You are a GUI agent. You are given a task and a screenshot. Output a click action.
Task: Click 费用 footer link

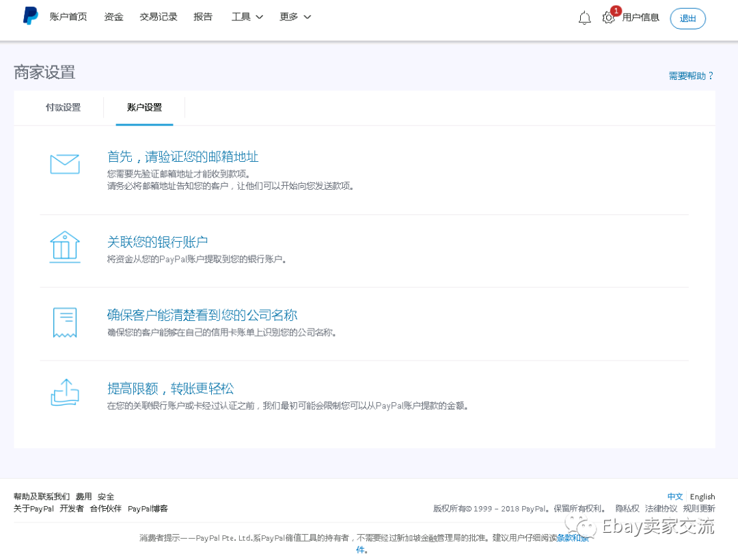[x=84, y=496]
